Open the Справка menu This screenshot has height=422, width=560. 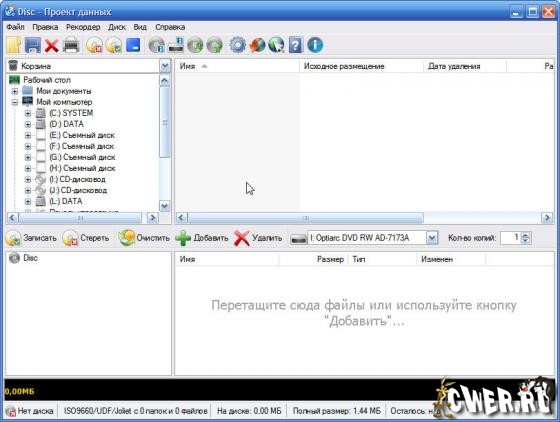(170, 27)
